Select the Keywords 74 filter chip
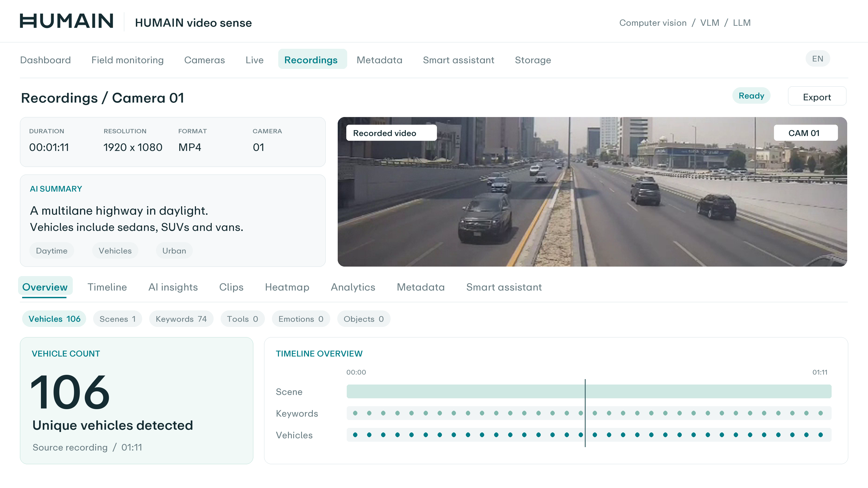The width and height of the screenshot is (868, 488). (x=181, y=319)
